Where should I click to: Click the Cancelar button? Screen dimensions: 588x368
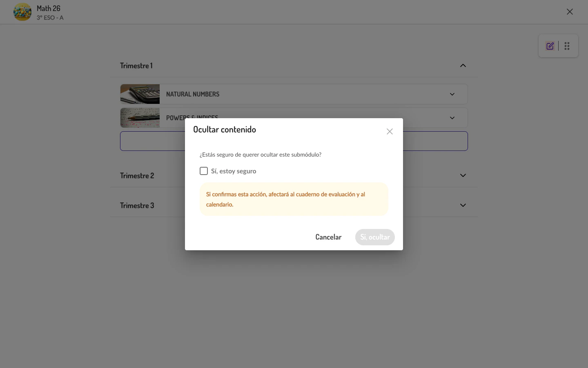pyautogui.click(x=328, y=237)
